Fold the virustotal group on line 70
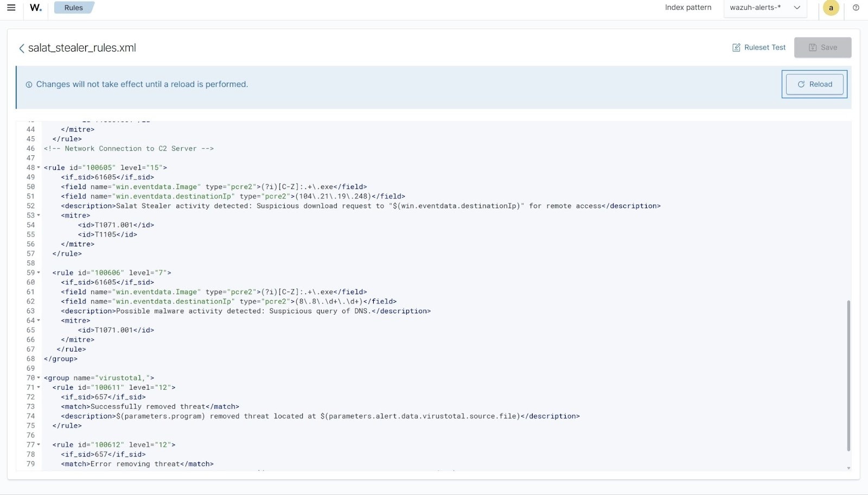This screenshot has width=868, height=495. point(39,378)
